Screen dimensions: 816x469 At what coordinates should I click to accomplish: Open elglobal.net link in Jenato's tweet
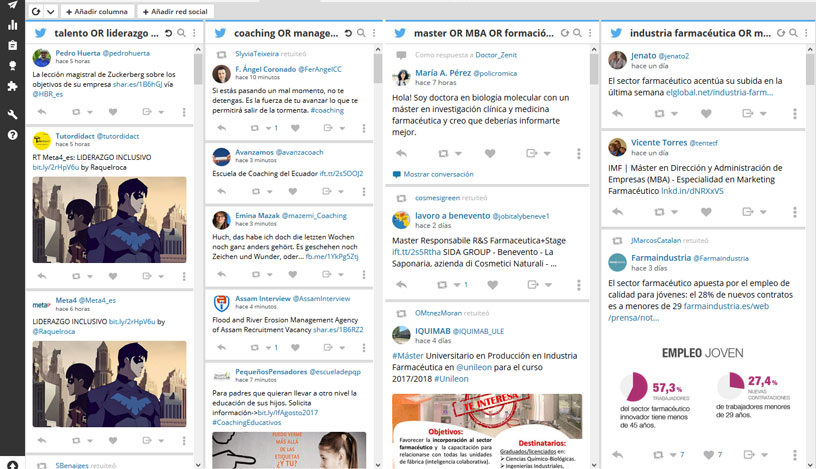point(719,92)
